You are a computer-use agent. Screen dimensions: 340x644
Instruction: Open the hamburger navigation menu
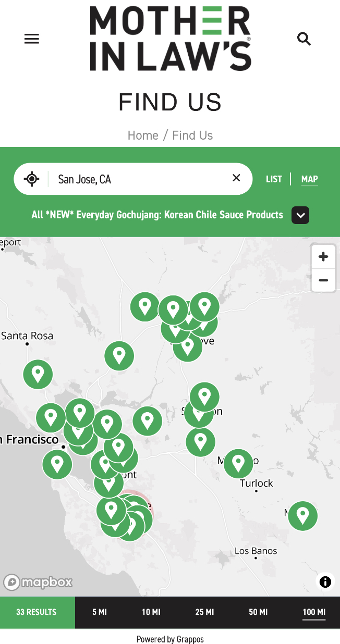coord(32,39)
